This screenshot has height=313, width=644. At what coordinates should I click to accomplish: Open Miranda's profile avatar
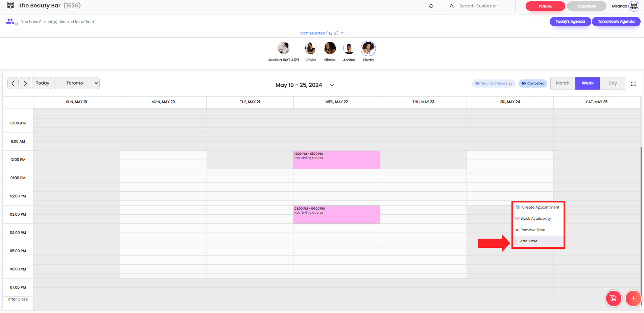tap(634, 6)
